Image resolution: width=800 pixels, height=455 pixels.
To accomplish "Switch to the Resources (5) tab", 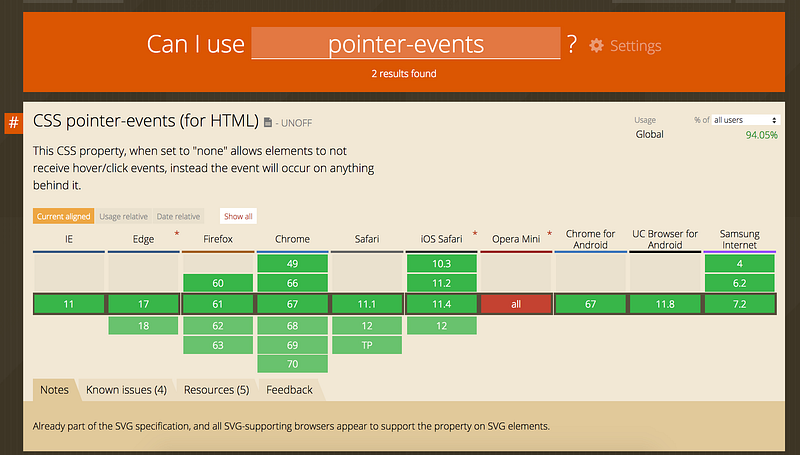I will click(x=216, y=390).
